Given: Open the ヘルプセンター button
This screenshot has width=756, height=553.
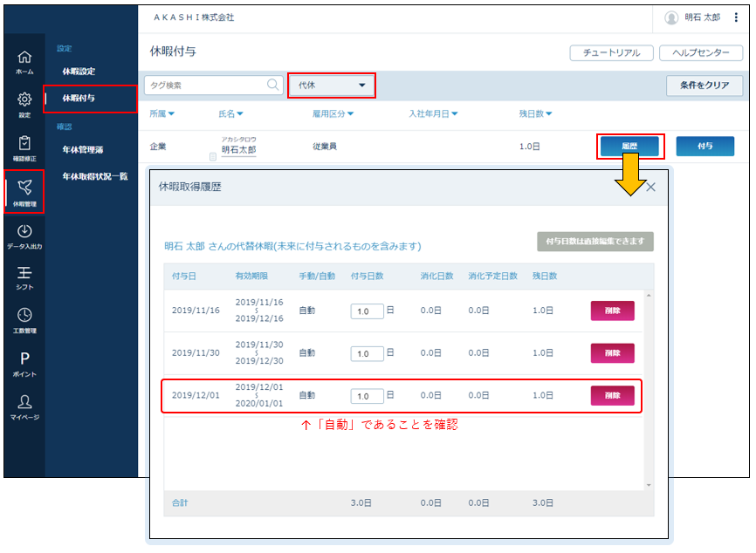Looking at the screenshot, I should [x=700, y=52].
